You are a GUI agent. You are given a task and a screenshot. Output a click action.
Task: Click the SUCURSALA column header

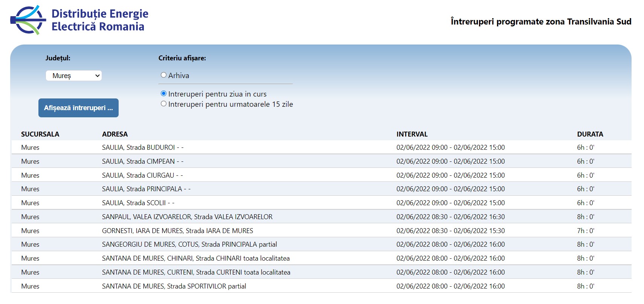[x=40, y=134]
